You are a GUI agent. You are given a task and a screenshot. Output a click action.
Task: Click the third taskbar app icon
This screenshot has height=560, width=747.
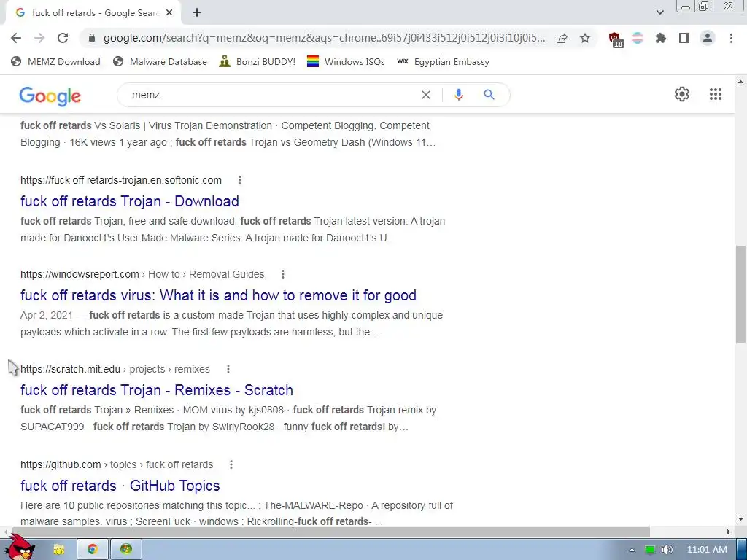click(126, 550)
